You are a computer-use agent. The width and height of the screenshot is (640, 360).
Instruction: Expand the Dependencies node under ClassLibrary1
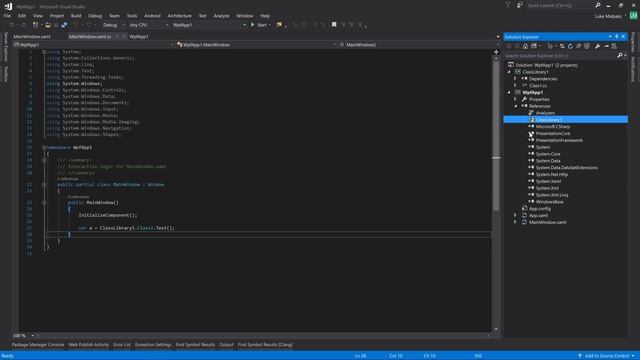(x=515, y=79)
